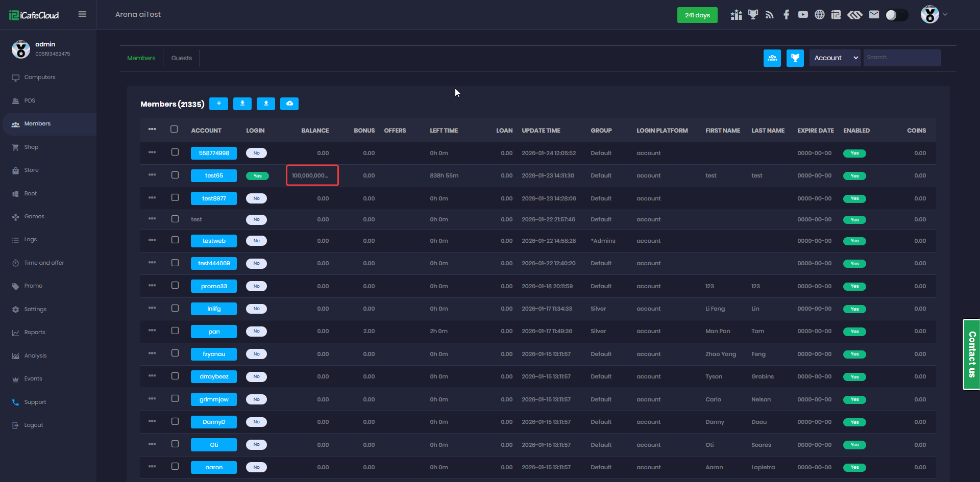
Task: Switch to the Guests tab
Action: pyautogui.click(x=181, y=58)
